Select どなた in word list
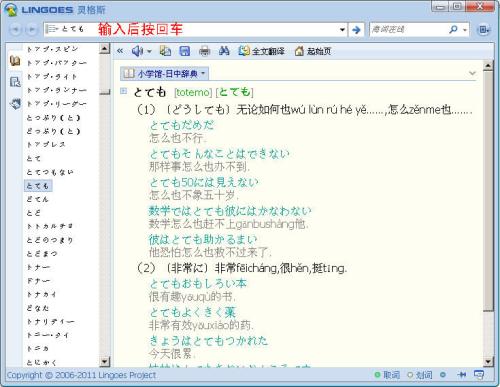The width and height of the screenshot is (500, 387). pos(38,308)
